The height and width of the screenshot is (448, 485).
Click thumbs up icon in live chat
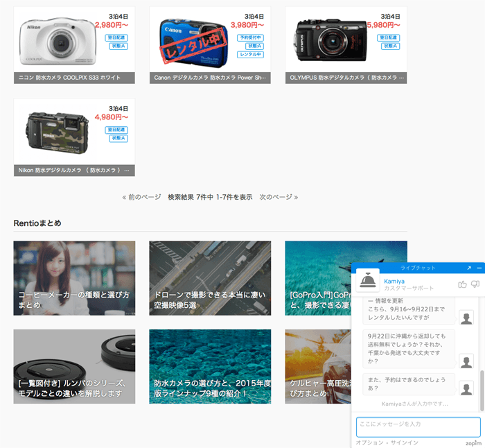click(462, 284)
